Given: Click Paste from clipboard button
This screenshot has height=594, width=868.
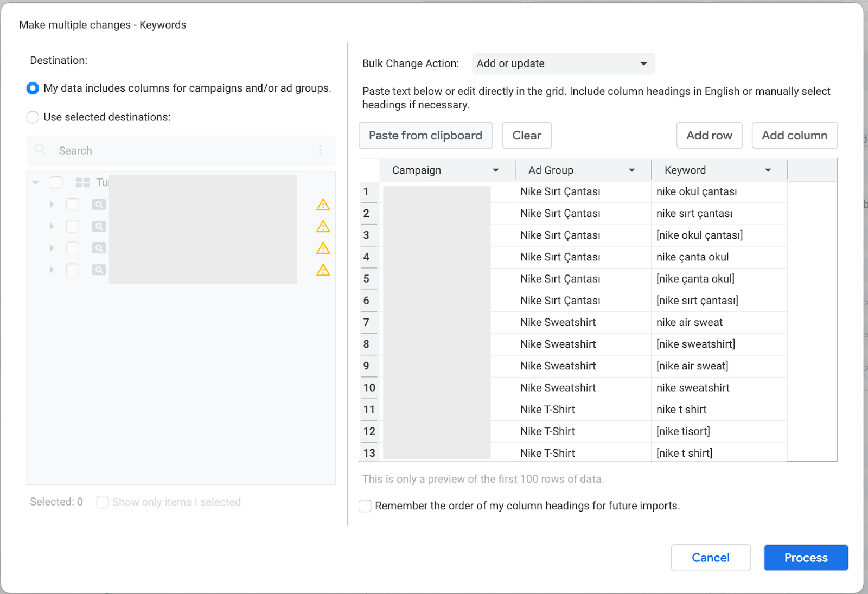Looking at the screenshot, I should pos(425,136).
